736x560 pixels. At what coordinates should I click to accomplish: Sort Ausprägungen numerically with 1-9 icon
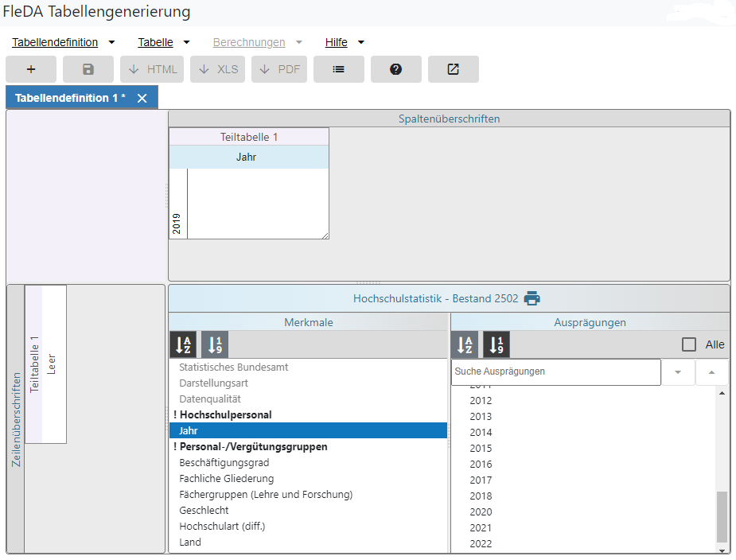click(x=497, y=344)
